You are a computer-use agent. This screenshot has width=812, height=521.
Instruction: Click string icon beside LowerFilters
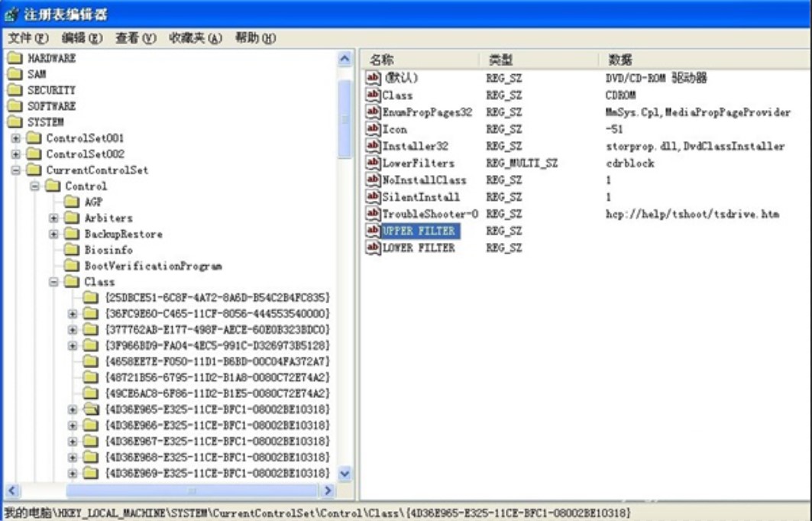pyautogui.click(x=373, y=163)
